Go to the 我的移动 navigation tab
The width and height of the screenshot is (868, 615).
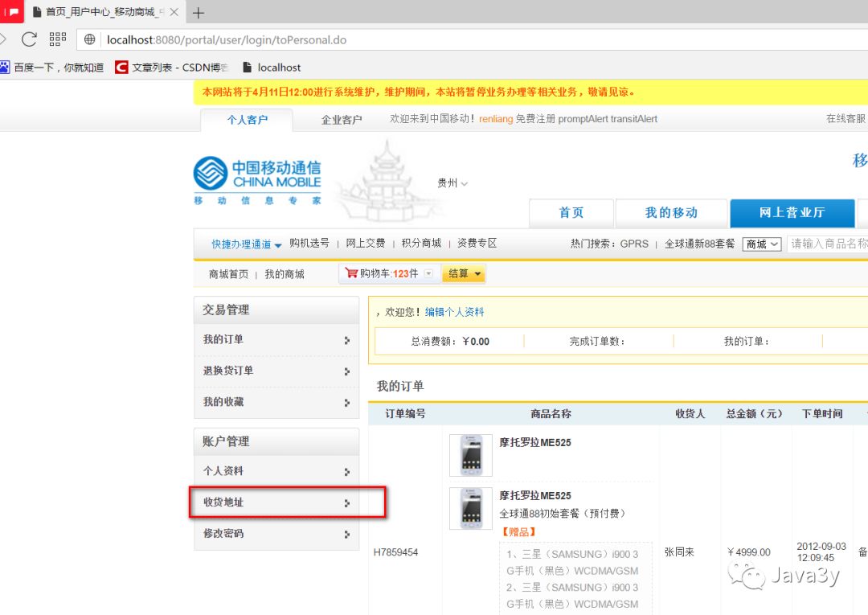tap(671, 213)
